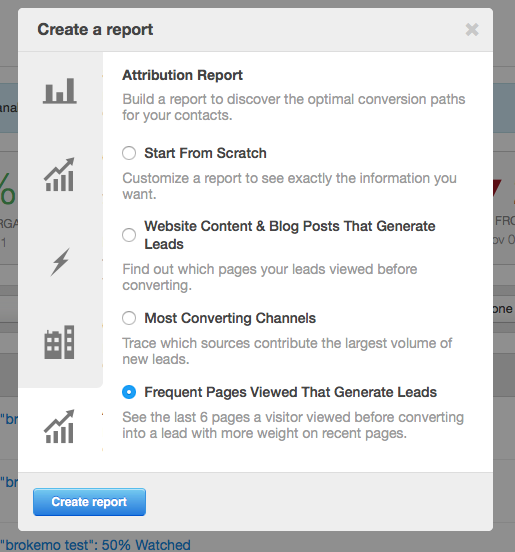The width and height of the screenshot is (515, 552).
Task: Click the Start From Scratch description text
Action: click(x=289, y=186)
